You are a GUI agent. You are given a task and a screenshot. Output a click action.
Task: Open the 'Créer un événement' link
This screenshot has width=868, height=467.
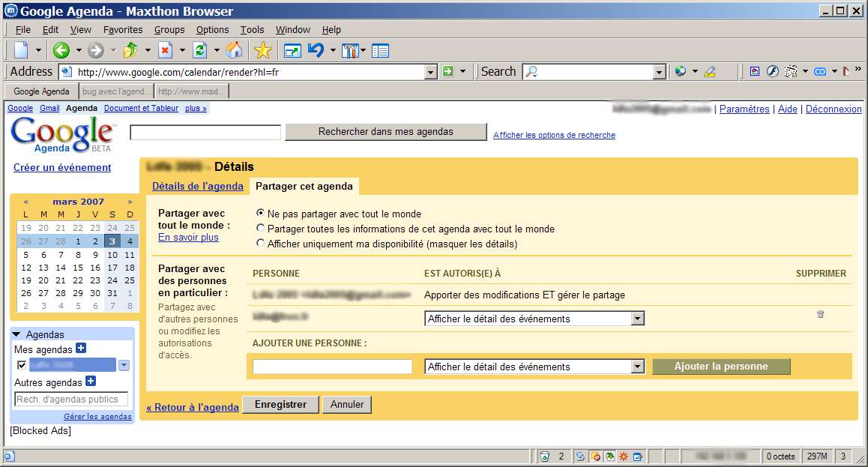62,168
